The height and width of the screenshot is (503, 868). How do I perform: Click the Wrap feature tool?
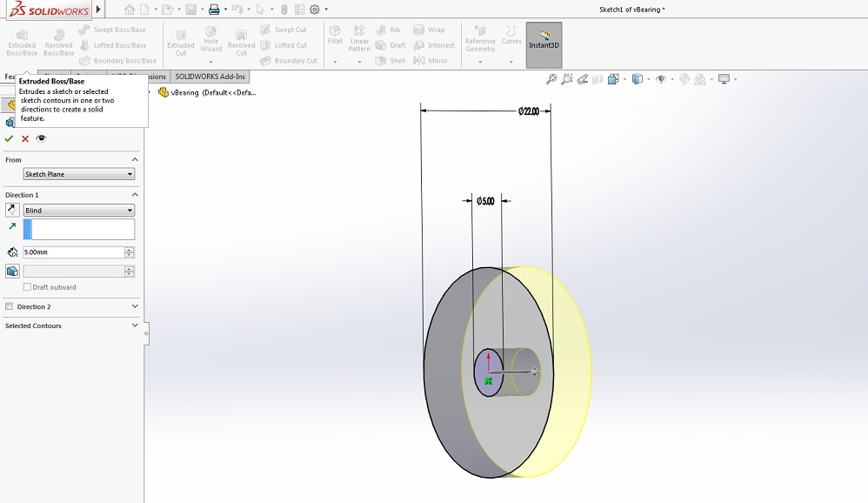click(429, 30)
